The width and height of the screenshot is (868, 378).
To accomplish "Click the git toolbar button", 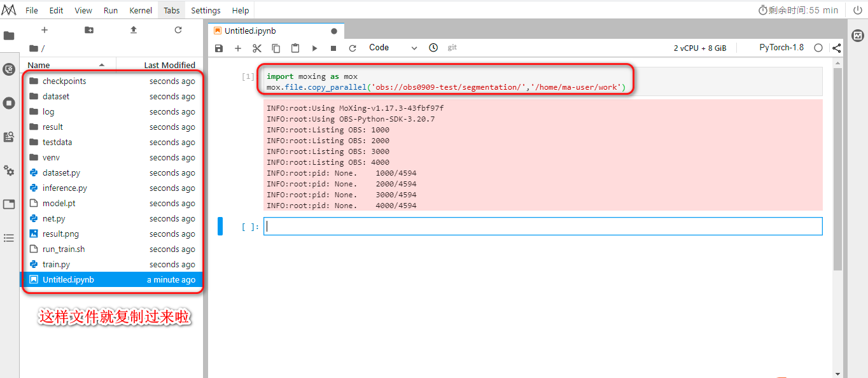I will pyautogui.click(x=452, y=48).
